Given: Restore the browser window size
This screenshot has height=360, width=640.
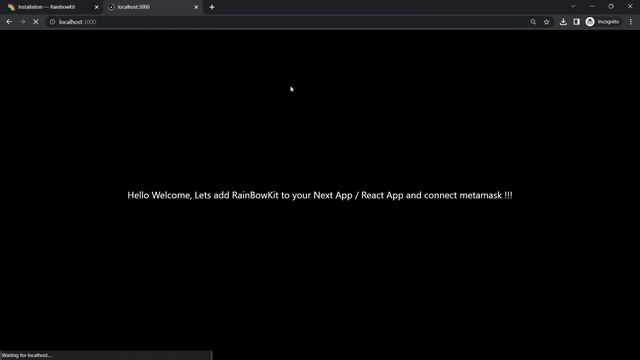Looking at the screenshot, I should (x=611, y=7).
